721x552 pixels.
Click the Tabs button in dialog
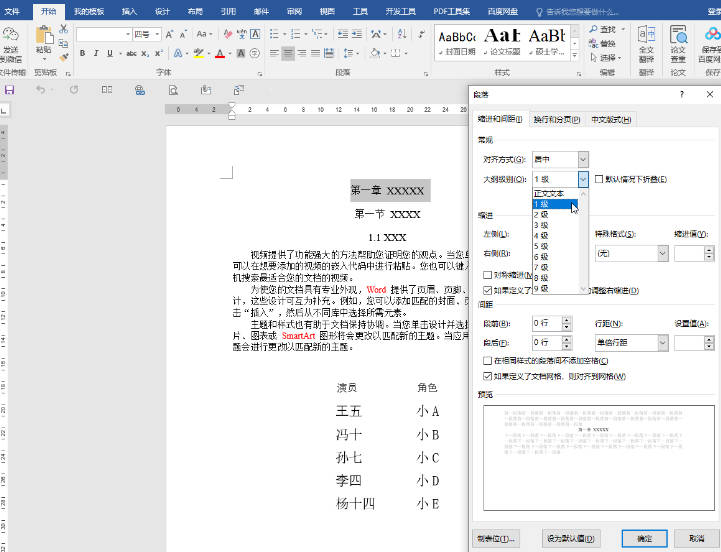pyautogui.click(x=496, y=538)
